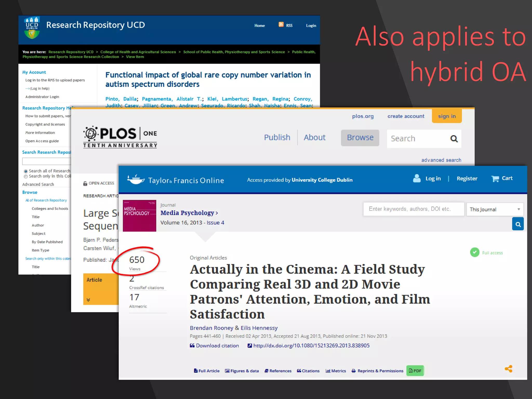532x399 pixels.
Task: Click the CrossRef citations count label
Action: click(x=147, y=288)
